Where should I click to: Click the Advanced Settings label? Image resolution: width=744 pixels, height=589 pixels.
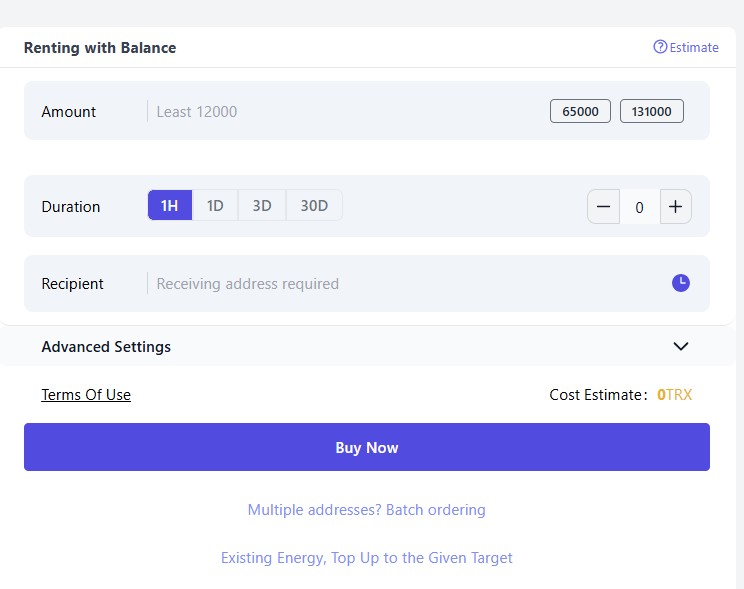pos(106,347)
